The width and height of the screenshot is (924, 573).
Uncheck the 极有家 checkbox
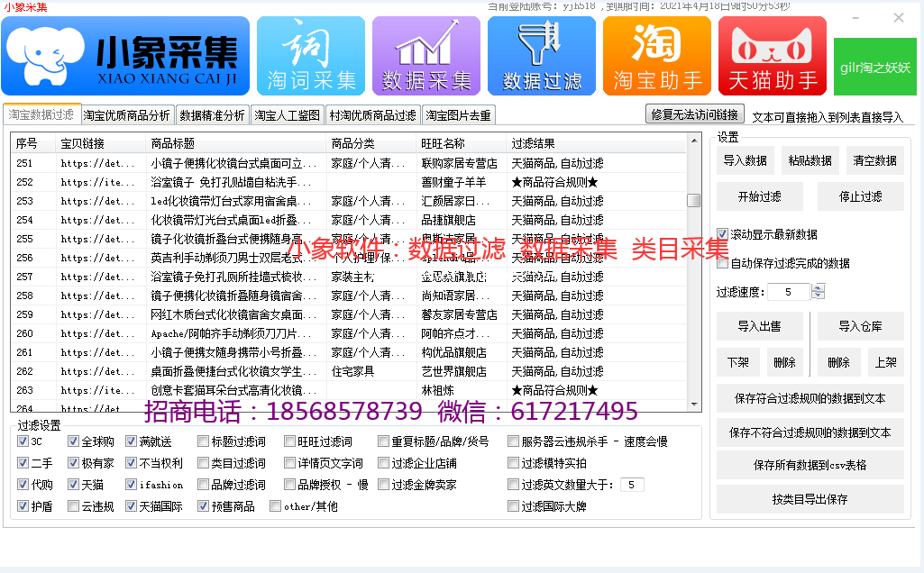coord(74,463)
